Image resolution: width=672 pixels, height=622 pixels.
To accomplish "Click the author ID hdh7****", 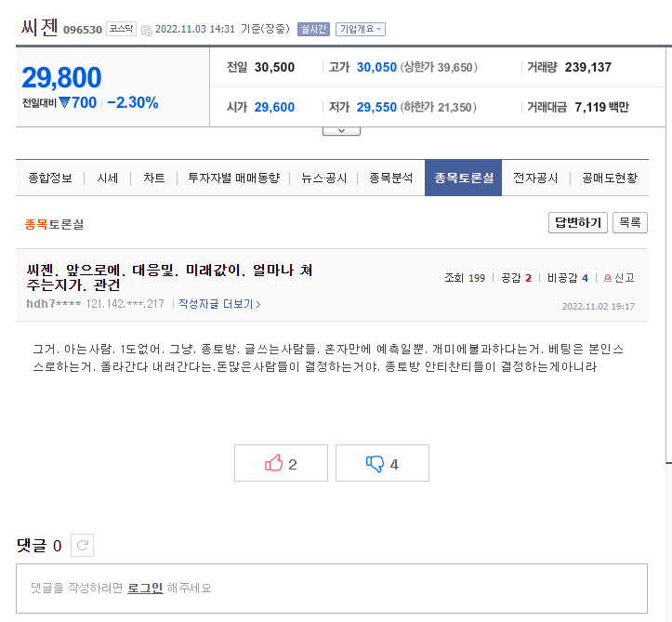I will click(54, 304).
